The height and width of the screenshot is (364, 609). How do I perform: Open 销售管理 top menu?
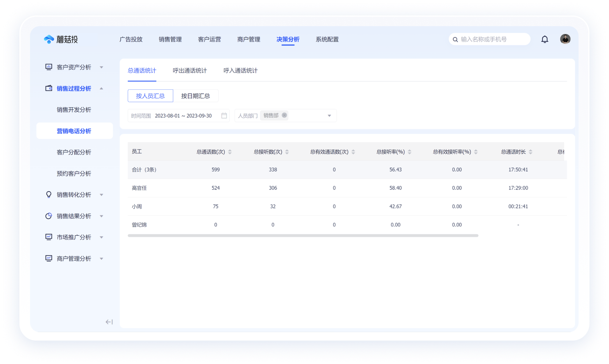point(170,39)
